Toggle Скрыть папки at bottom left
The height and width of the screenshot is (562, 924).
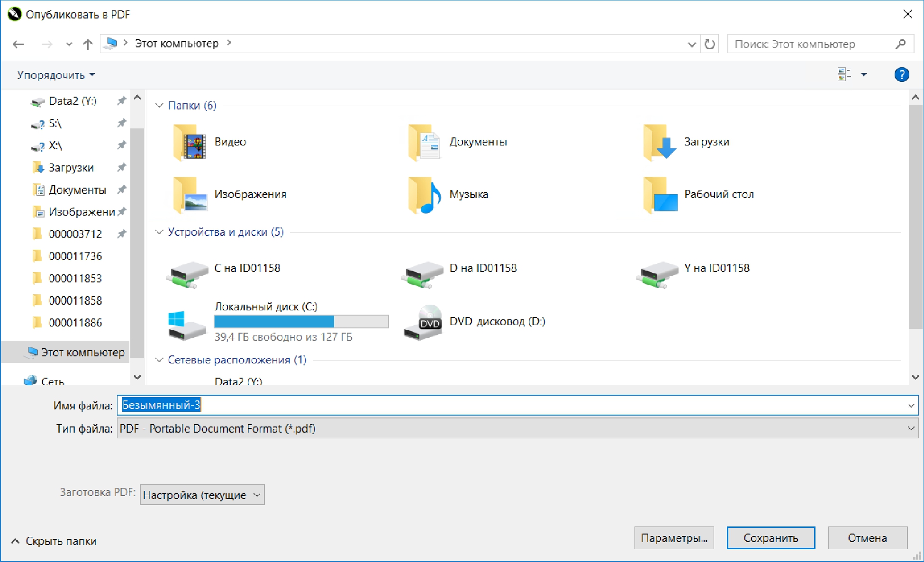click(x=54, y=541)
